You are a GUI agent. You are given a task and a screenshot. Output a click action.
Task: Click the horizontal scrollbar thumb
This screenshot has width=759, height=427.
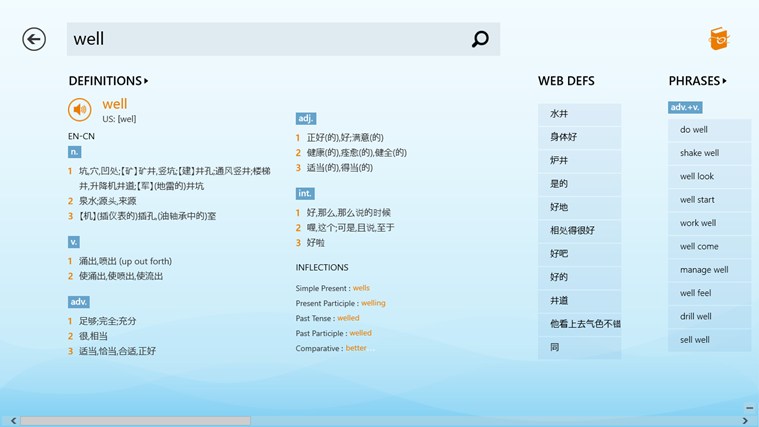point(135,421)
